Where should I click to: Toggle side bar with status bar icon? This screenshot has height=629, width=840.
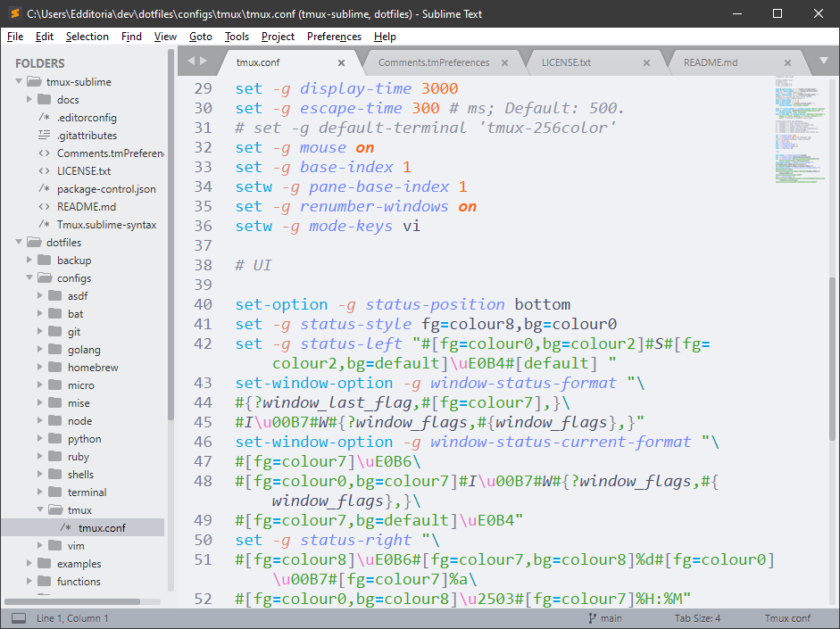pyautogui.click(x=19, y=618)
